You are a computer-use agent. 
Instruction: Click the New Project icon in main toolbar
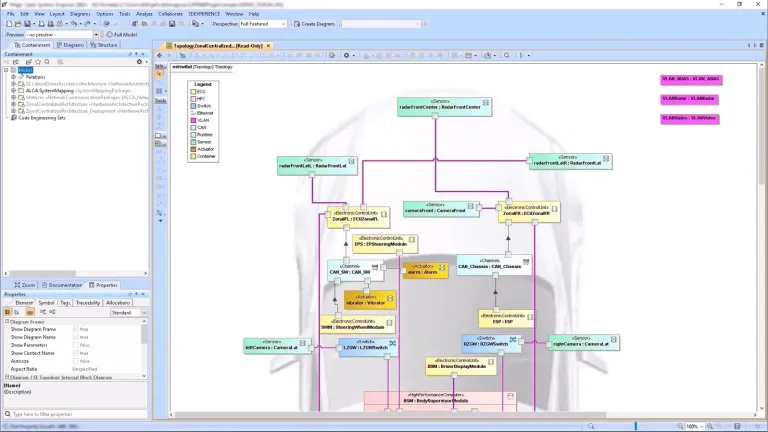click(x=9, y=24)
